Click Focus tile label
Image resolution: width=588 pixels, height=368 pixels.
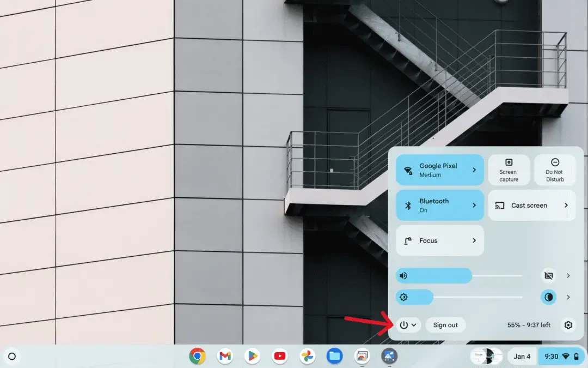click(x=428, y=241)
